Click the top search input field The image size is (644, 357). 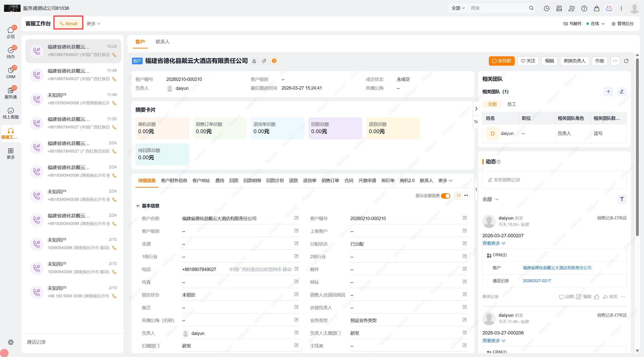(498, 8)
